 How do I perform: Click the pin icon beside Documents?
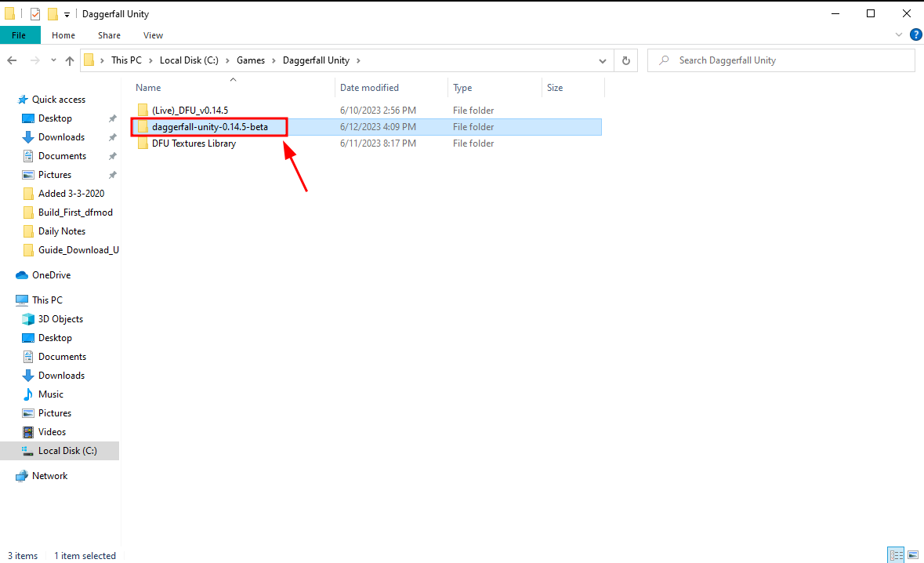coord(112,156)
